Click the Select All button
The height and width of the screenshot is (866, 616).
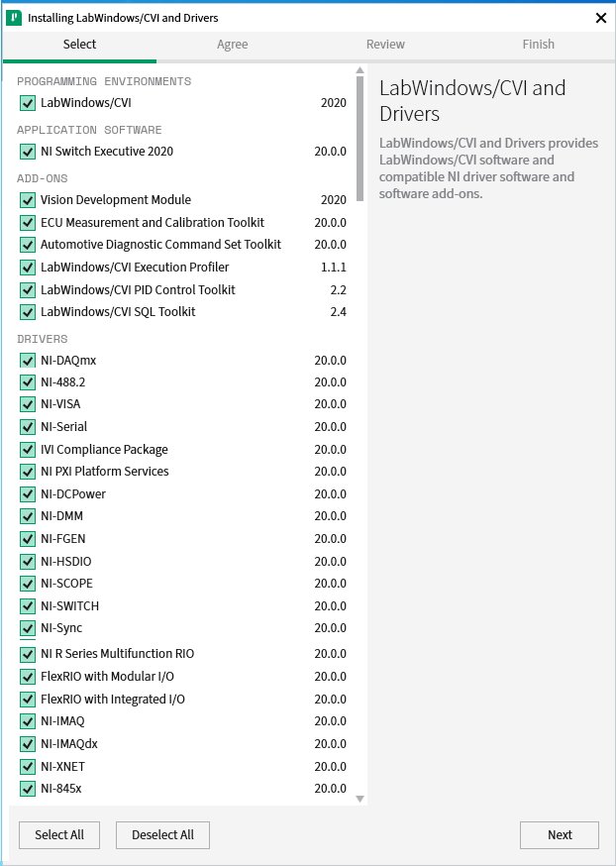click(59, 835)
